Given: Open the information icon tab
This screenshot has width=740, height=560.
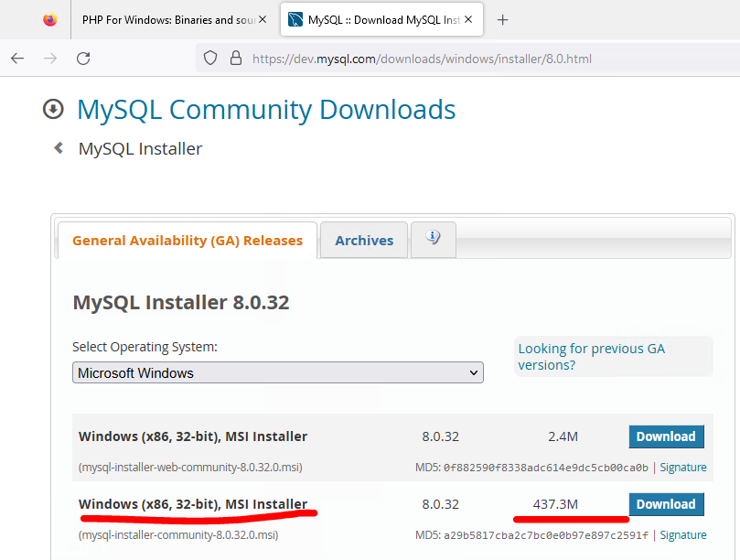Looking at the screenshot, I should (x=433, y=238).
